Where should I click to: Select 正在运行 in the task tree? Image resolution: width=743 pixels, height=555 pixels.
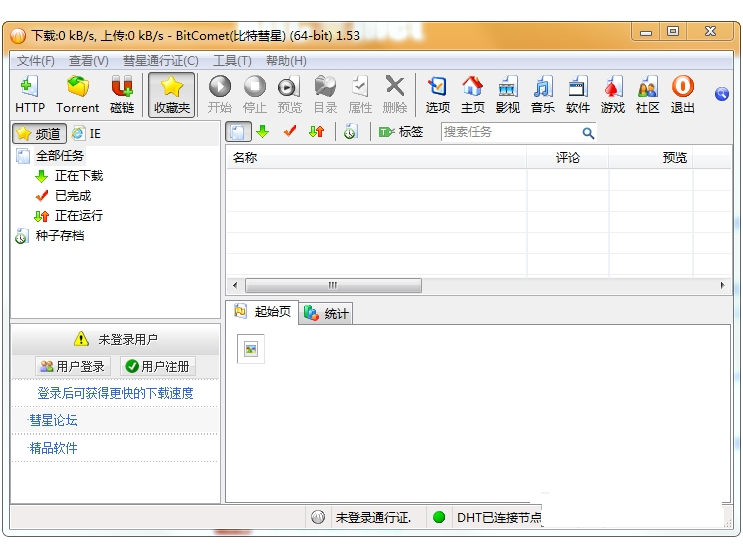(79, 216)
